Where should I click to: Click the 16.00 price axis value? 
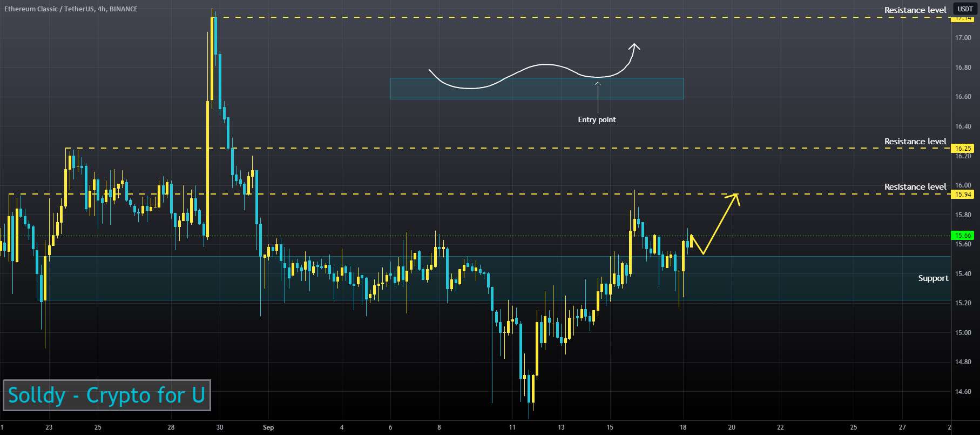[x=963, y=185]
